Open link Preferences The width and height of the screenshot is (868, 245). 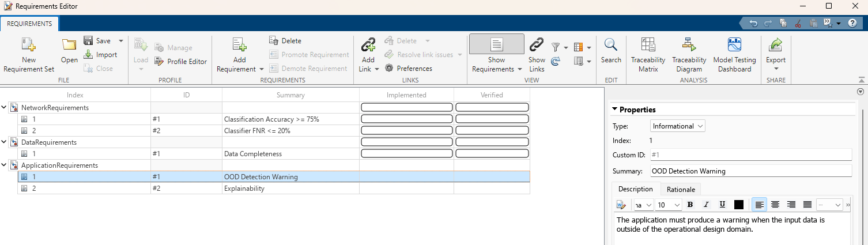click(x=408, y=69)
